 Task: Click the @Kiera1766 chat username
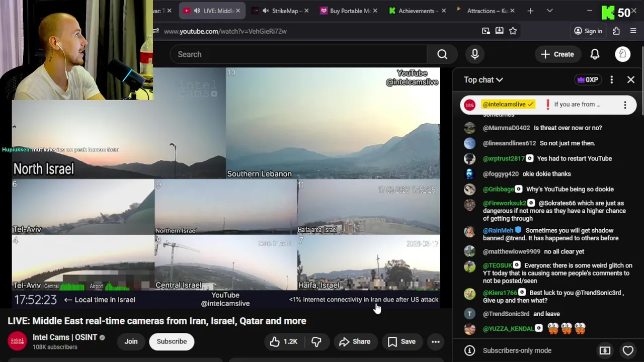500,293
